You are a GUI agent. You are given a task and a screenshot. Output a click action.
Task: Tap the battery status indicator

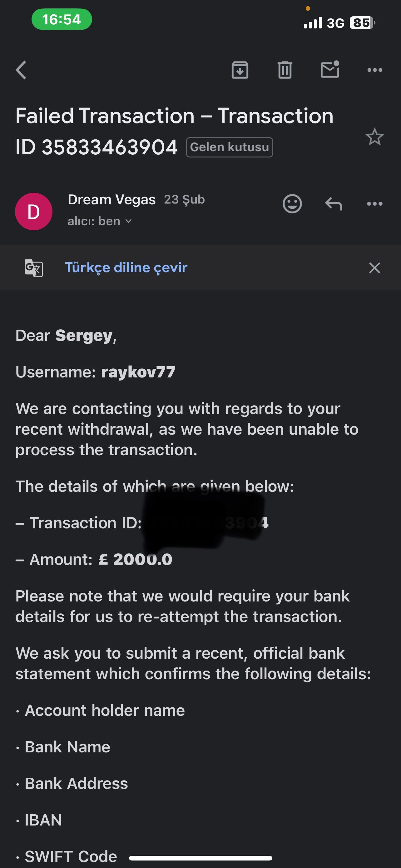(x=362, y=23)
